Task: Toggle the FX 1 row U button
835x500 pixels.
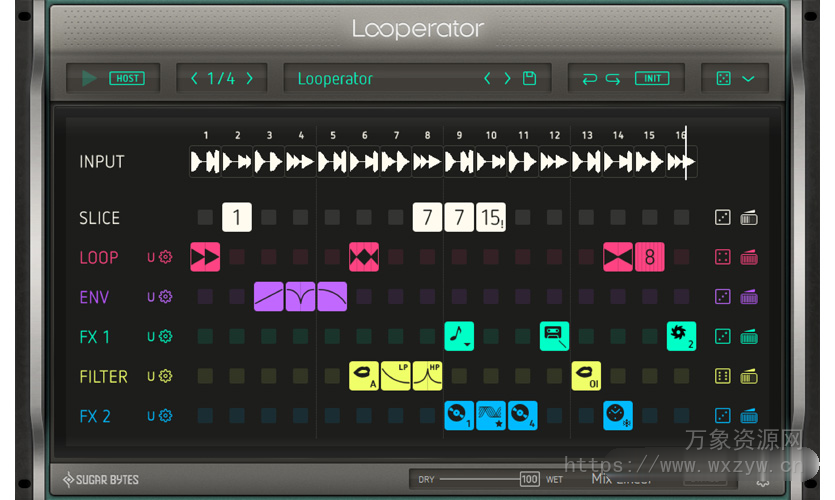Action: tap(151, 337)
